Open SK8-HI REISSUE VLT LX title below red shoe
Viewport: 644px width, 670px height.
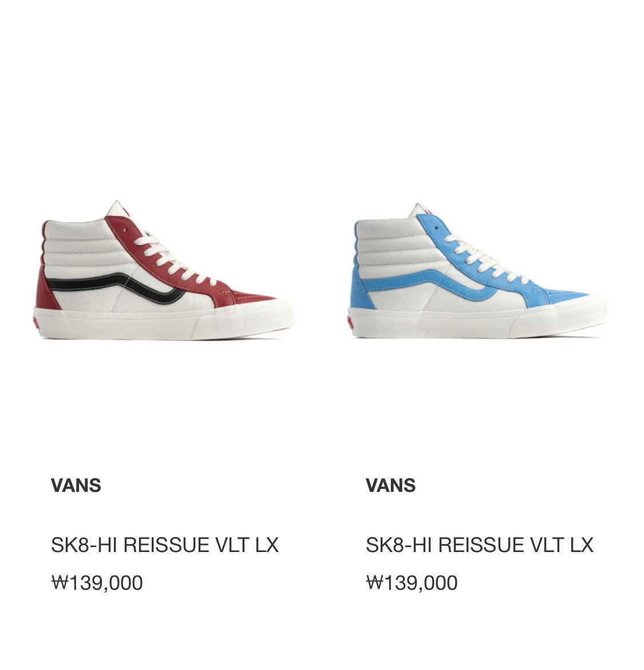[165, 545]
